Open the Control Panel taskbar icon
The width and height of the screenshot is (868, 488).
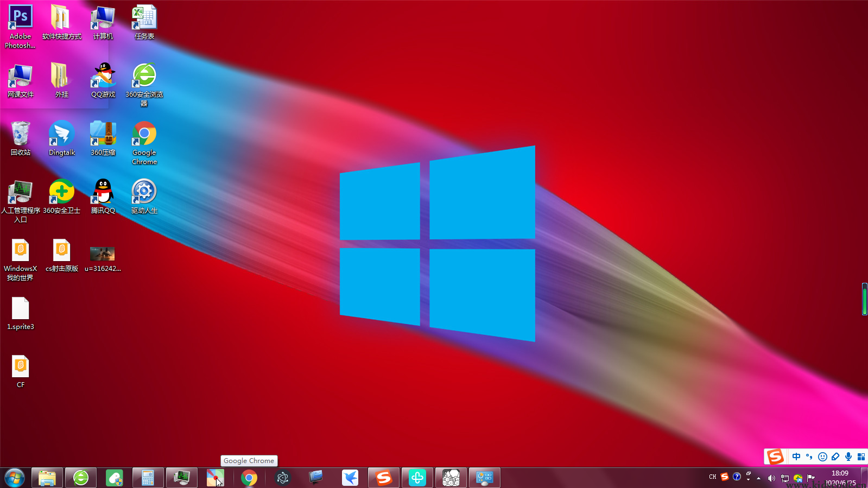point(484,478)
